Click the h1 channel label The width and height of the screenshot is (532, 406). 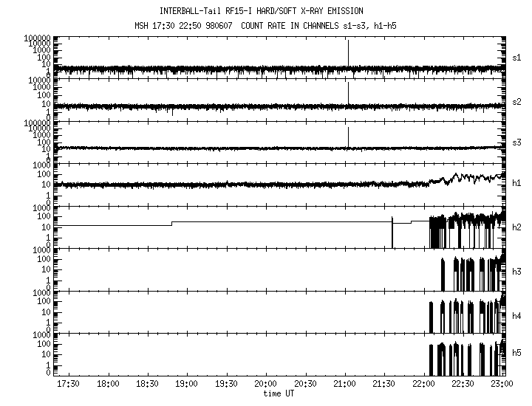pyautogui.click(x=517, y=182)
